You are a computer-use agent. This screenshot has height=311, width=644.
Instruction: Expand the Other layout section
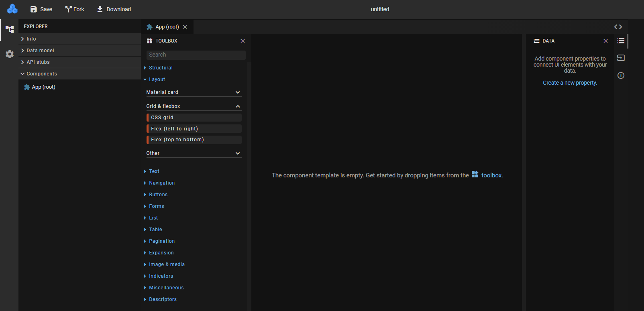click(238, 153)
